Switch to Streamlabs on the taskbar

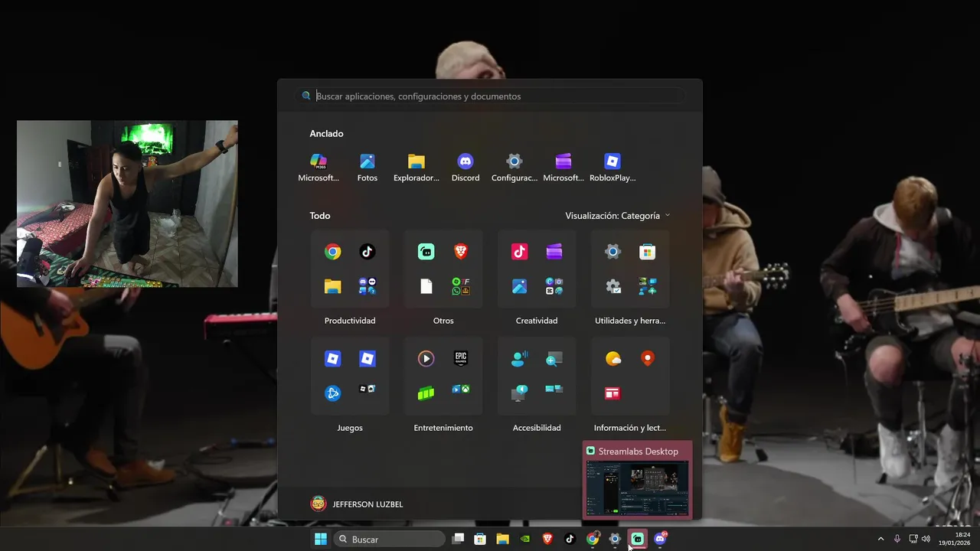[x=638, y=539]
